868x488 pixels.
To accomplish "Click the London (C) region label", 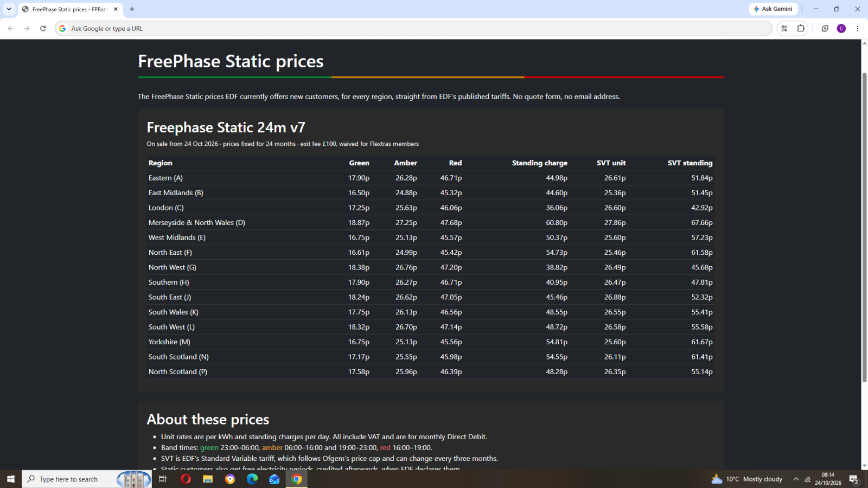I will (x=166, y=208).
